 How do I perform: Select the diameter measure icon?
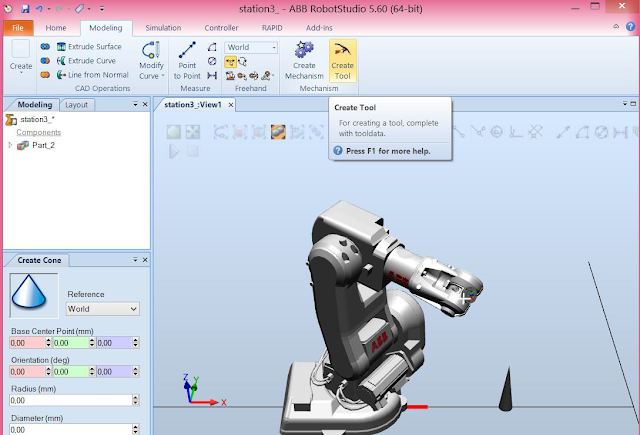[212, 61]
